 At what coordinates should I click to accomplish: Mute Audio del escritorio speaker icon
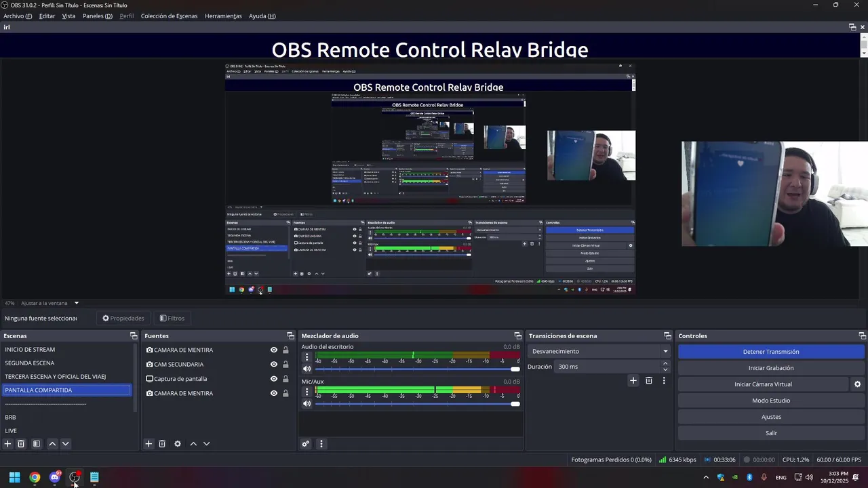[307, 369]
